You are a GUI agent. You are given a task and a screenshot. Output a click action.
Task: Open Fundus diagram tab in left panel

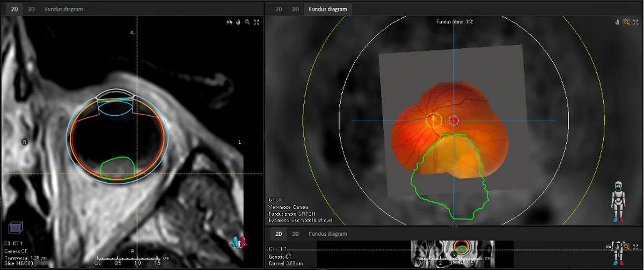pos(64,9)
